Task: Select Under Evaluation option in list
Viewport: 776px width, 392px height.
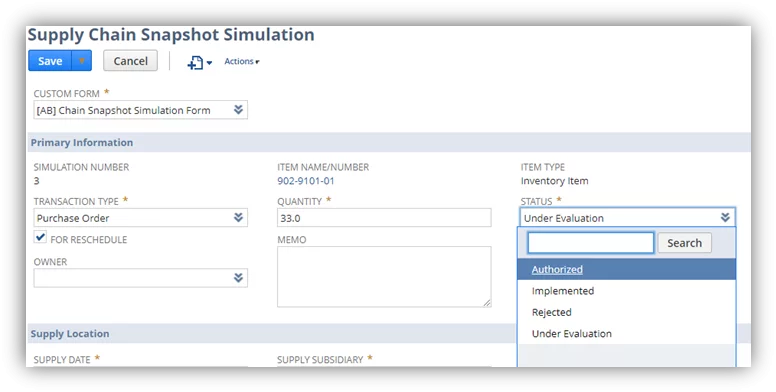Action: click(627, 334)
